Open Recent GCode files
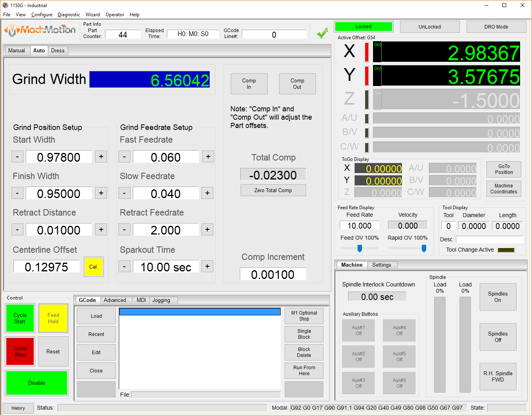Screen dimensions: 532x416 coord(96,334)
